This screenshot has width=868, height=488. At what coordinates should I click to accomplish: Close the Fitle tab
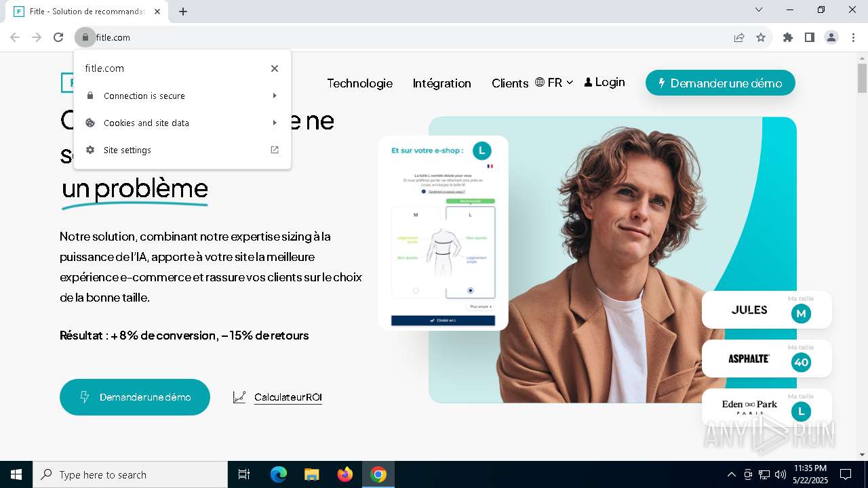click(157, 12)
